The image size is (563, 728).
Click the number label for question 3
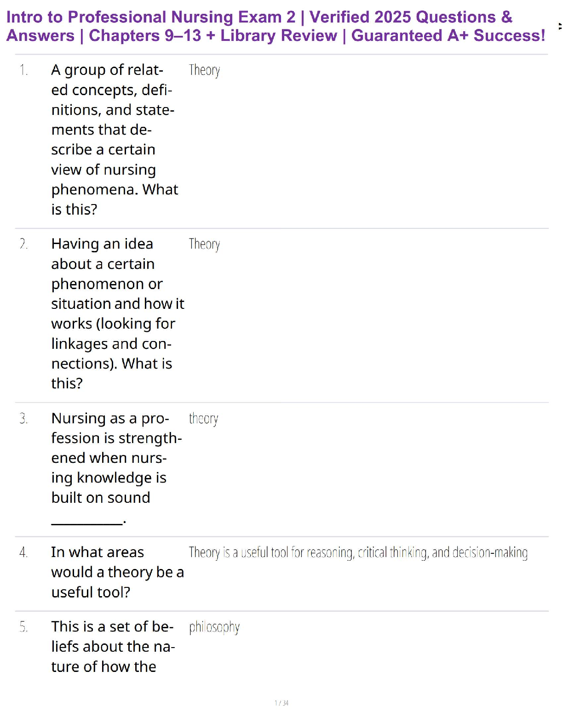tap(24, 419)
